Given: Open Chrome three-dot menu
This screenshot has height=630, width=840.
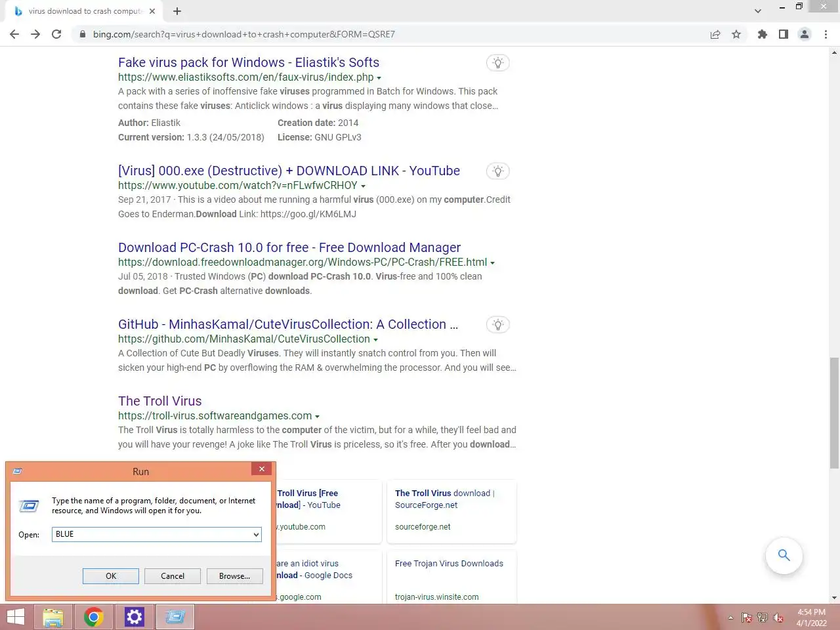Looking at the screenshot, I should point(826,34).
